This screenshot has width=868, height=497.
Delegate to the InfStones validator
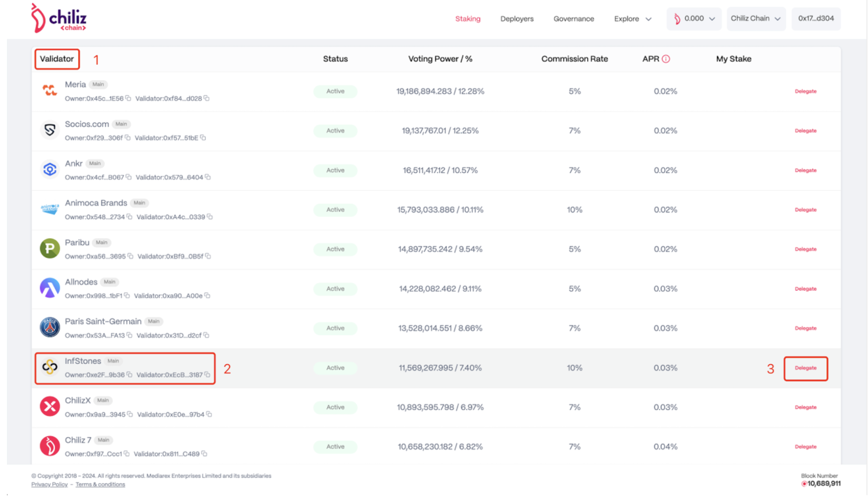[806, 368]
